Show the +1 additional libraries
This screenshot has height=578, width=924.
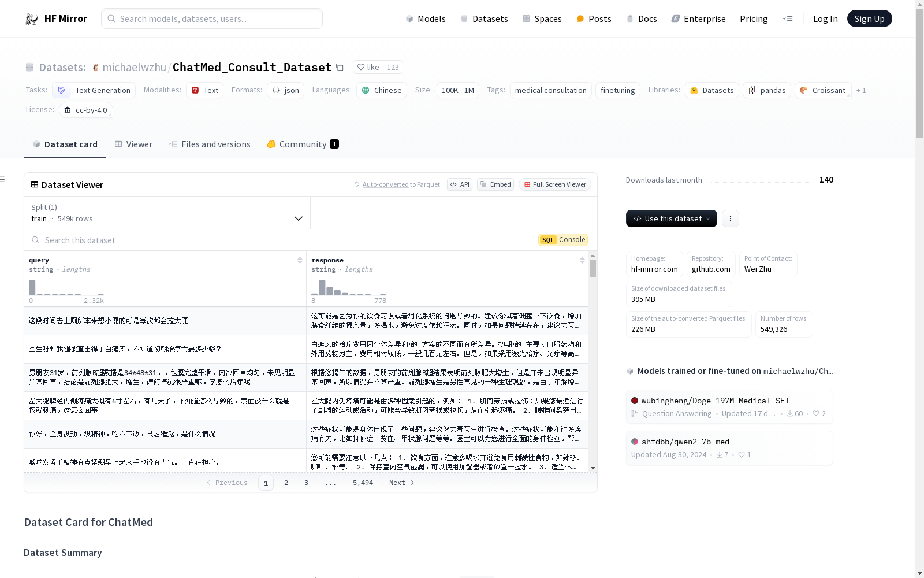(861, 90)
